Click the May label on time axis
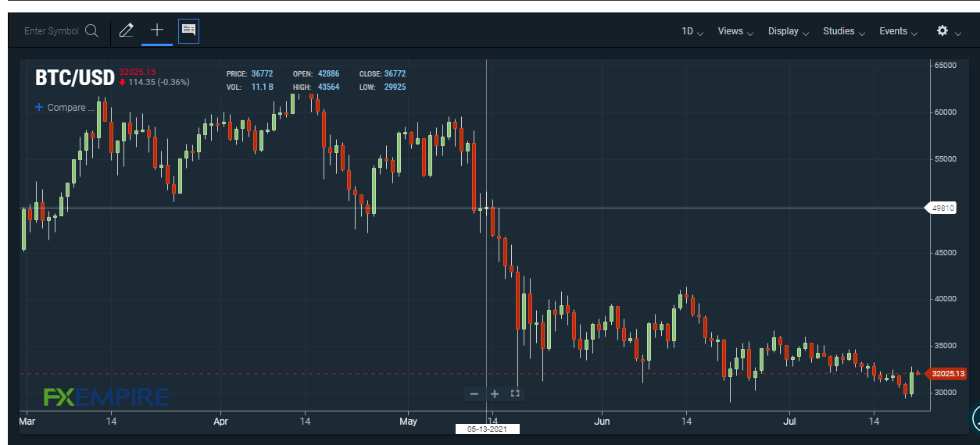Image resolution: width=980 pixels, height=445 pixels. 408,422
